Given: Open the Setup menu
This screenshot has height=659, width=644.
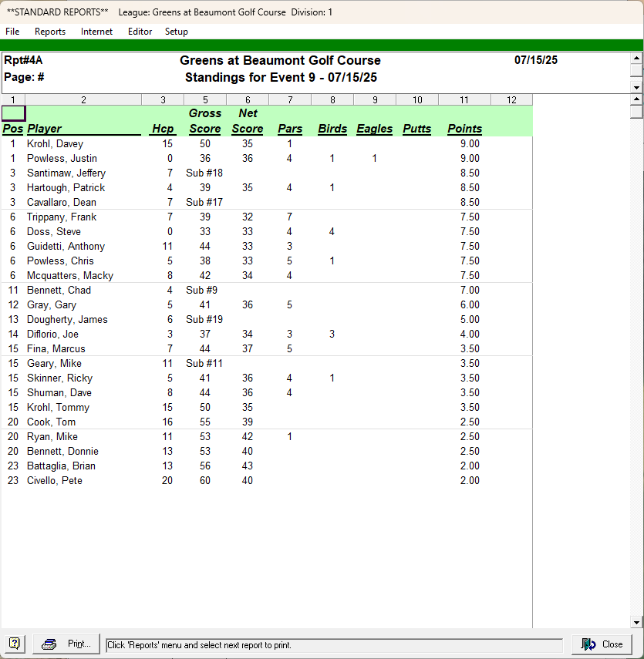Looking at the screenshot, I should pos(176,32).
